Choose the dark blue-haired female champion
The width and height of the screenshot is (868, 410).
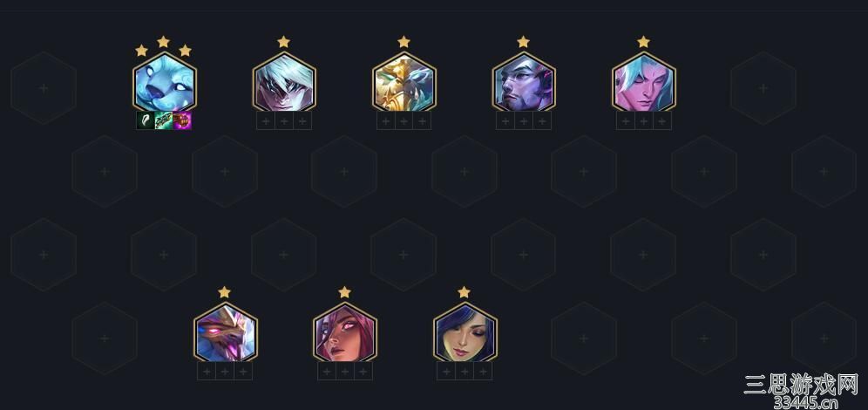coord(465,333)
